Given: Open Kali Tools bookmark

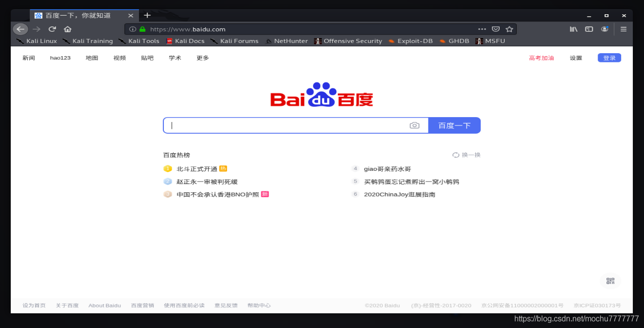Looking at the screenshot, I should [139, 41].
